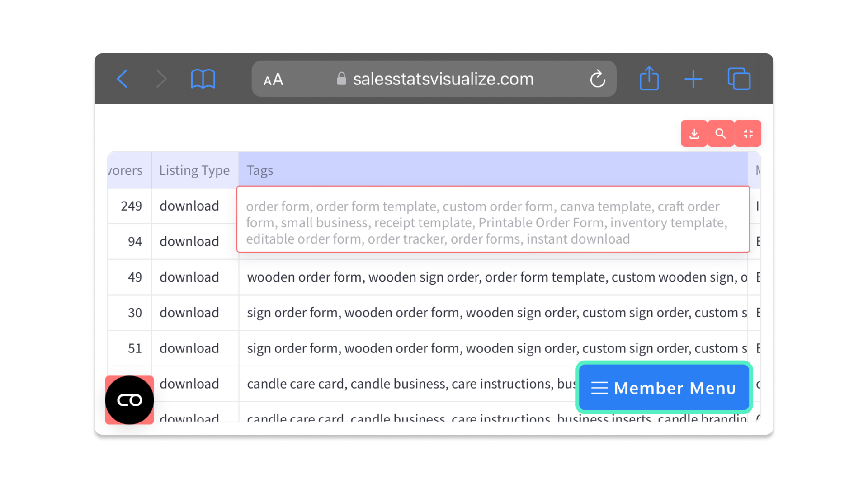
Task: Open the share sheet icon
Action: pyautogui.click(x=649, y=78)
